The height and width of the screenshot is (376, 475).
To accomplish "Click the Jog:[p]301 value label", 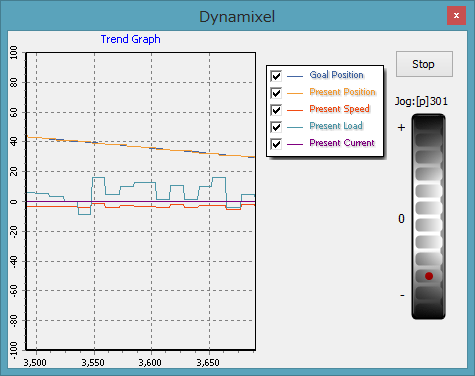I will point(421,101).
